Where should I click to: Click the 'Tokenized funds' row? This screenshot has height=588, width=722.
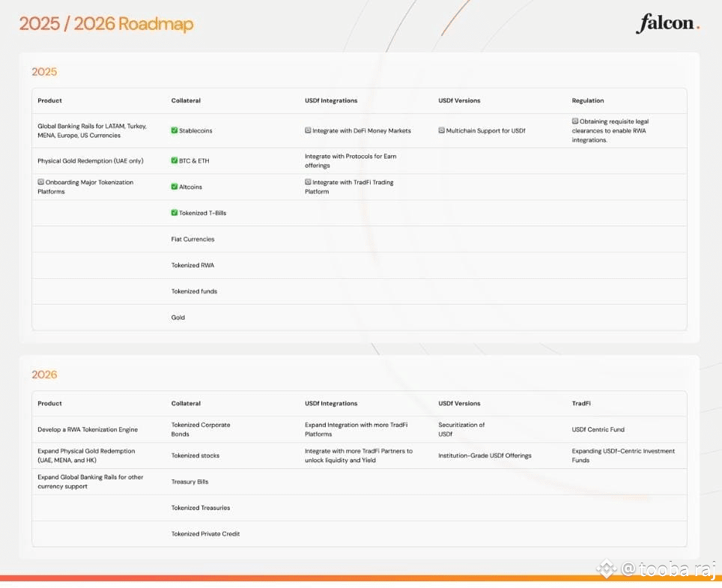click(360, 291)
